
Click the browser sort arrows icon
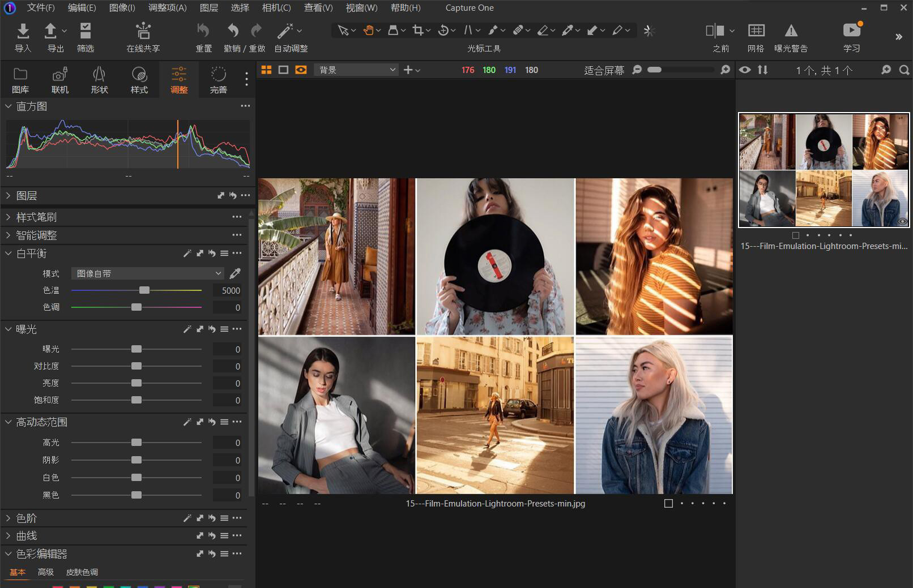point(763,70)
